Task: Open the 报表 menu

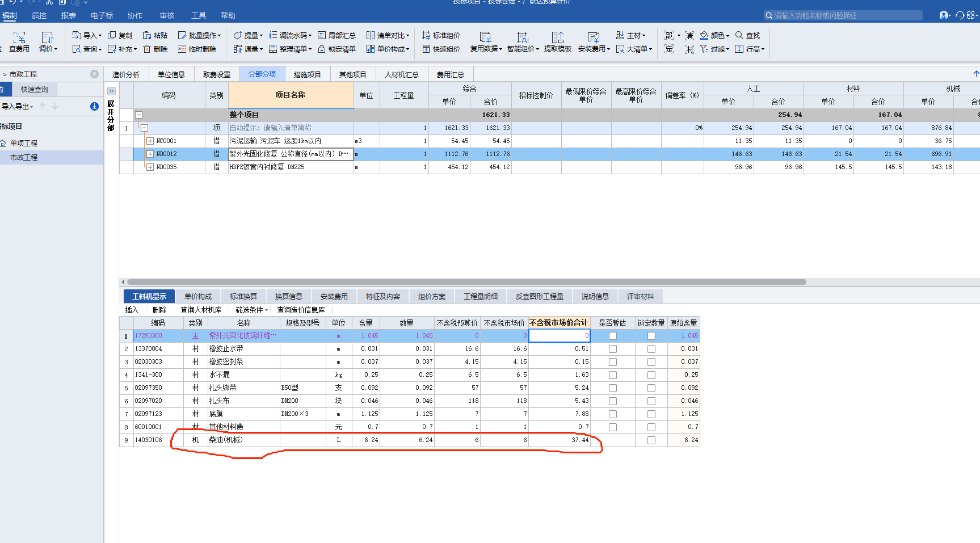Action: [x=69, y=15]
